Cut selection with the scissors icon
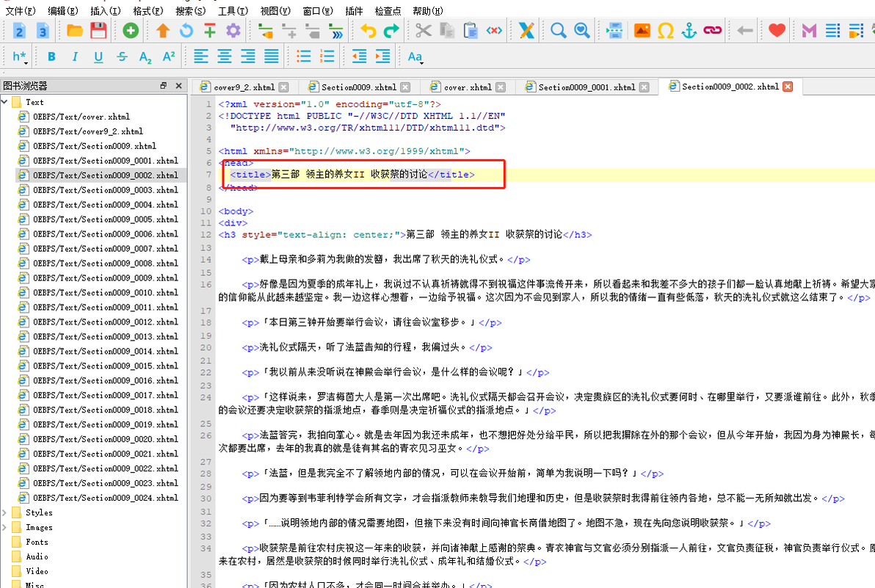Screen dimensions: 875x588 [x=424, y=31]
